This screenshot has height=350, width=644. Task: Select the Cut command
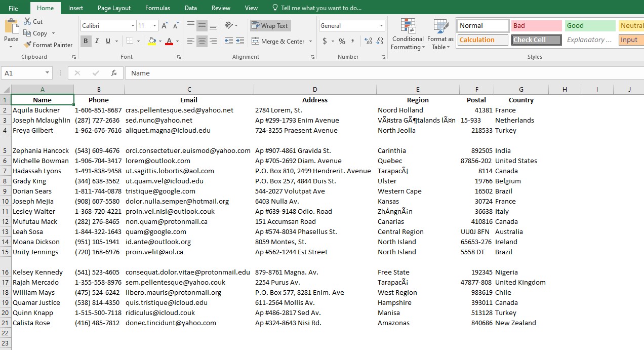[33, 21]
